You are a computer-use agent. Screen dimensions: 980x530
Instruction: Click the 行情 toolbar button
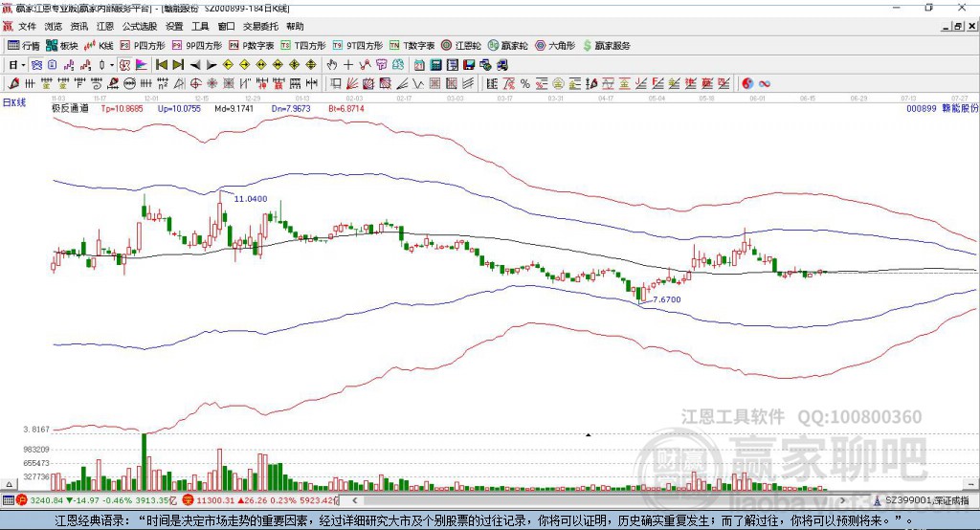click(x=24, y=46)
